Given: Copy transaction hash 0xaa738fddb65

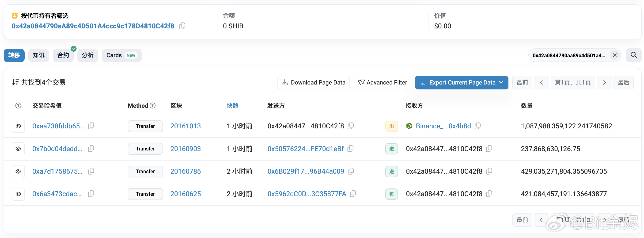Looking at the screenshot, I should point(91,126).
